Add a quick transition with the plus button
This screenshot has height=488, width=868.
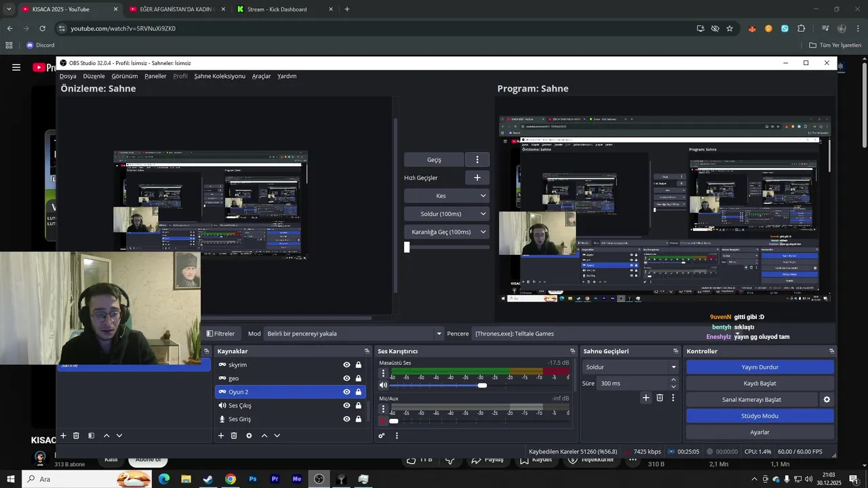[477, 178]
